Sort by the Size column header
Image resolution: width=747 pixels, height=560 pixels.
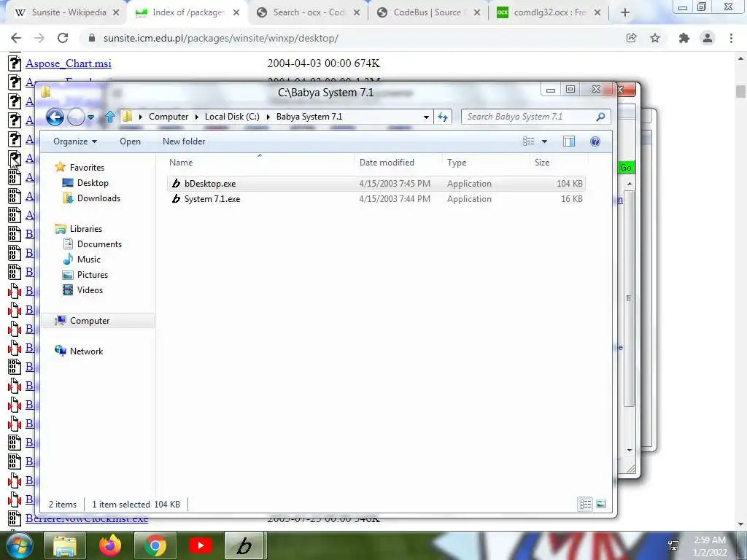558,163
